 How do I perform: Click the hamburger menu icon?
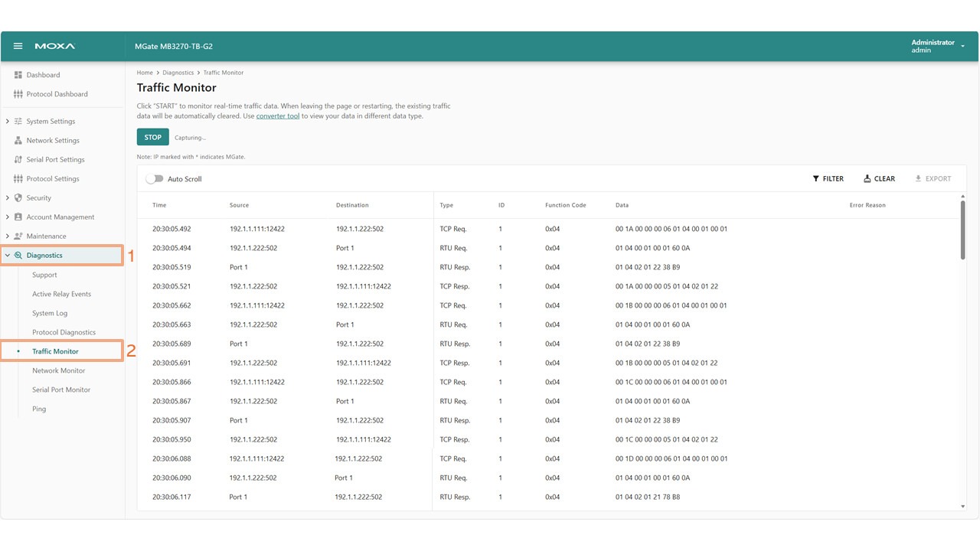18,47
